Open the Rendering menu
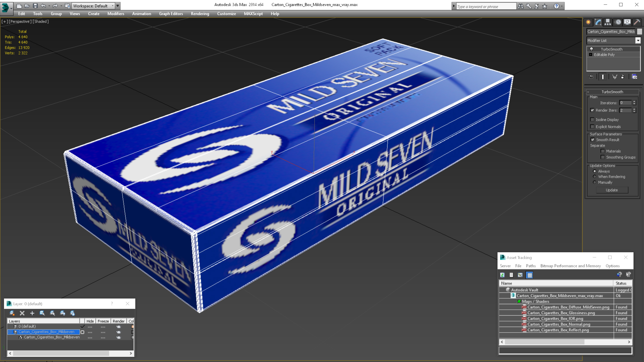Screen dimensions: 644x362 (x=200, y=14)
